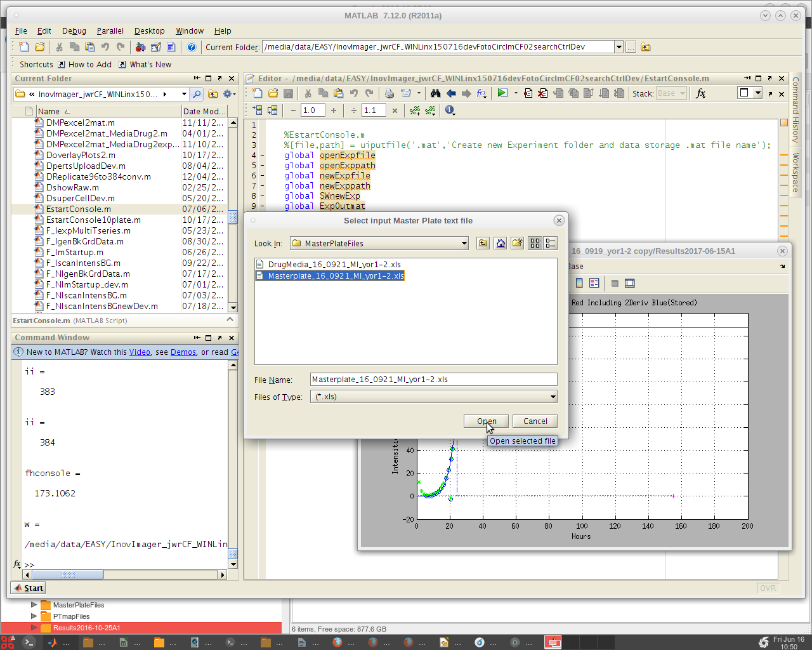The width and height of the screenshot is (812, 650).
Task: Click the Simulink icon in main toolbar
Action: pyautogui.click(x=140, y=47)
